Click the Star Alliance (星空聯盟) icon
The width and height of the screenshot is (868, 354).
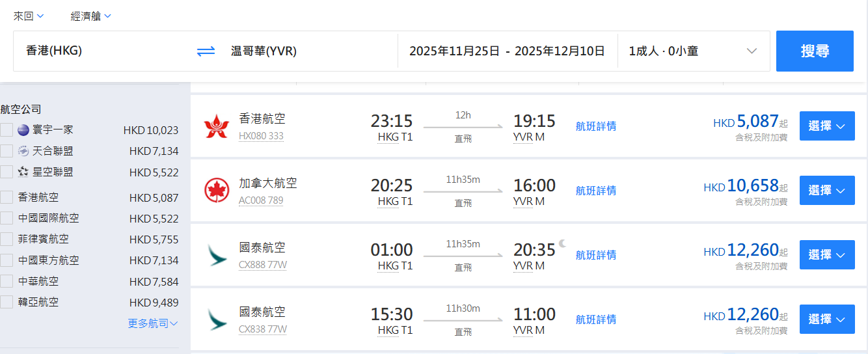(23, 172)
